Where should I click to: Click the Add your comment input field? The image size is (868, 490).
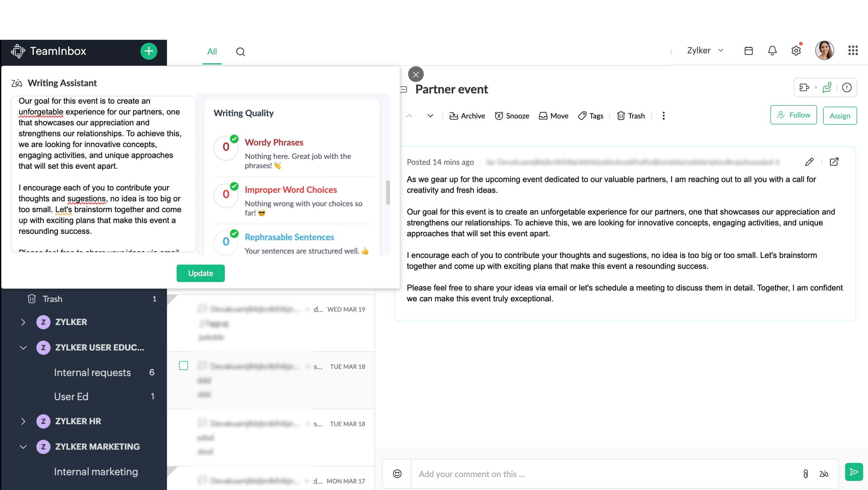606,474
